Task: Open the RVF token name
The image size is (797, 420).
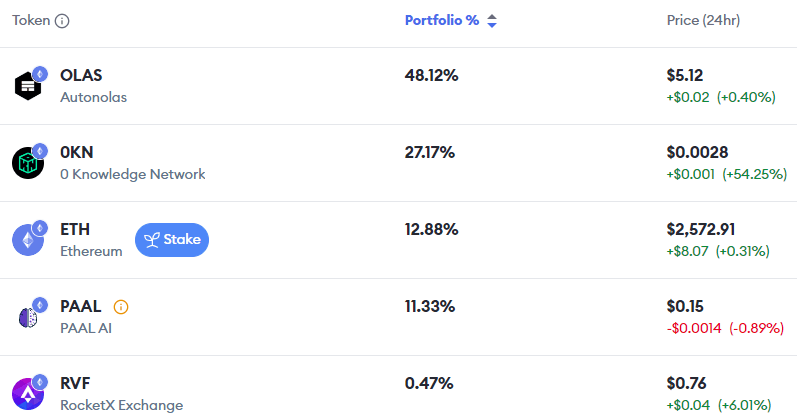Action: (x=77, y=383)
